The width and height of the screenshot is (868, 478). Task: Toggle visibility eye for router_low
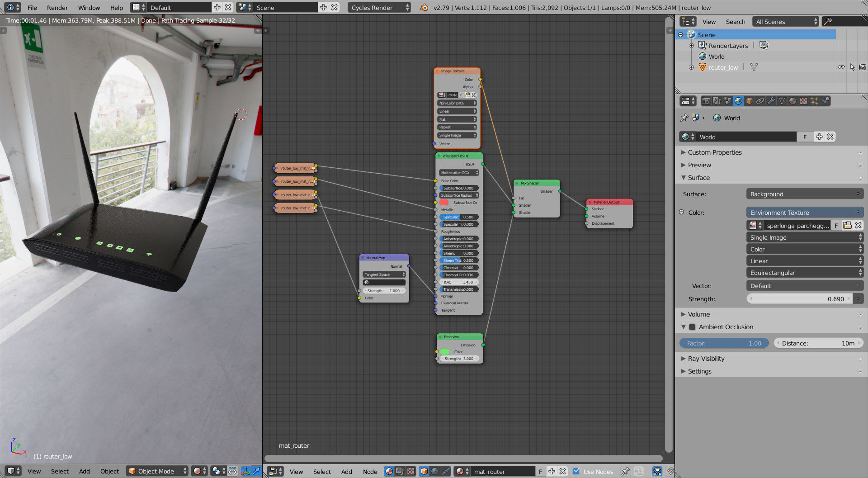[x=841, y=67]
